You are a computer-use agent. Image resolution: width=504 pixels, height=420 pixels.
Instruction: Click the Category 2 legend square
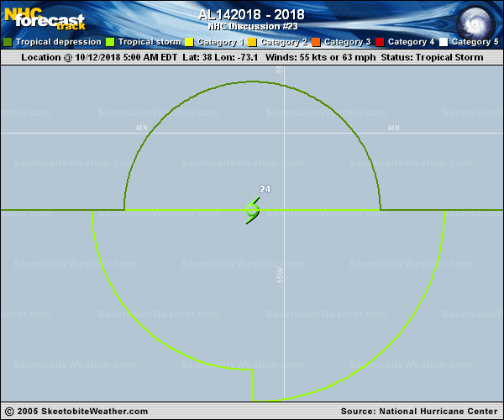pyautogui.click(x=252, y=42)
